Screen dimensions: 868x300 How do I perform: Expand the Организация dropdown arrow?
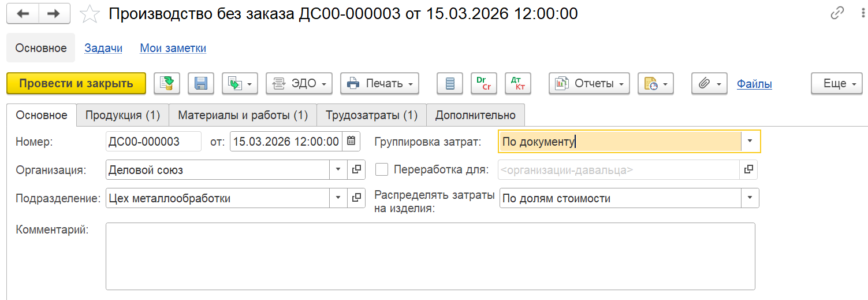pos(338,170)
